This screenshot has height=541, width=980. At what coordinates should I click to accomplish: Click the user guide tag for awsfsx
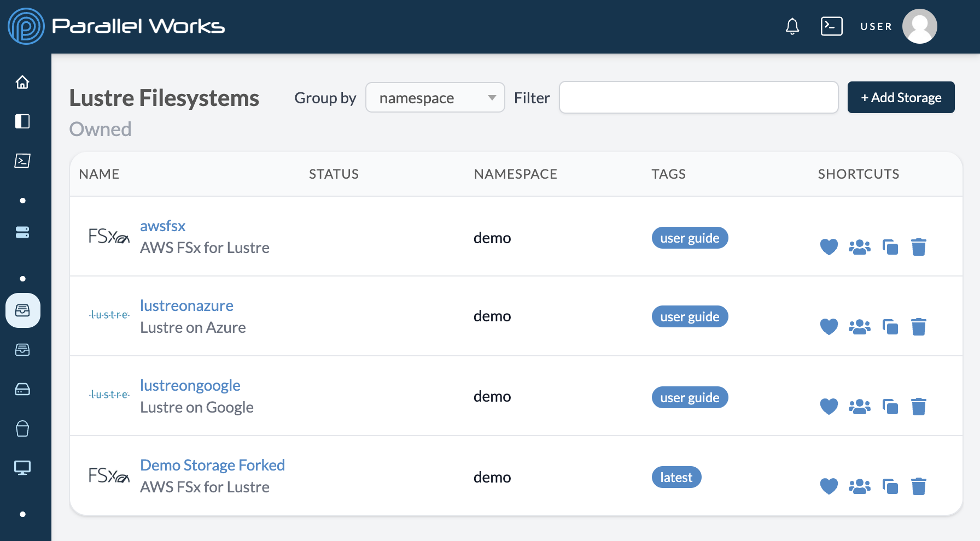pos(690,238)
